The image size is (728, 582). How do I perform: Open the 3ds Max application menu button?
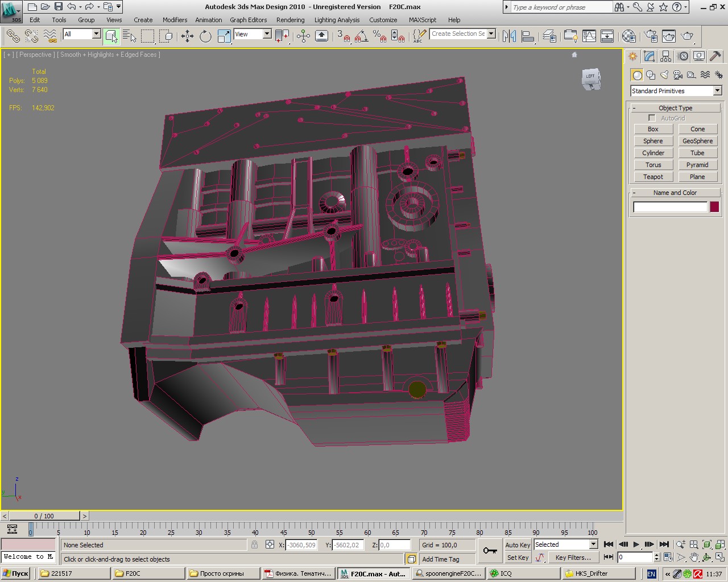click(x=11, y=11)
